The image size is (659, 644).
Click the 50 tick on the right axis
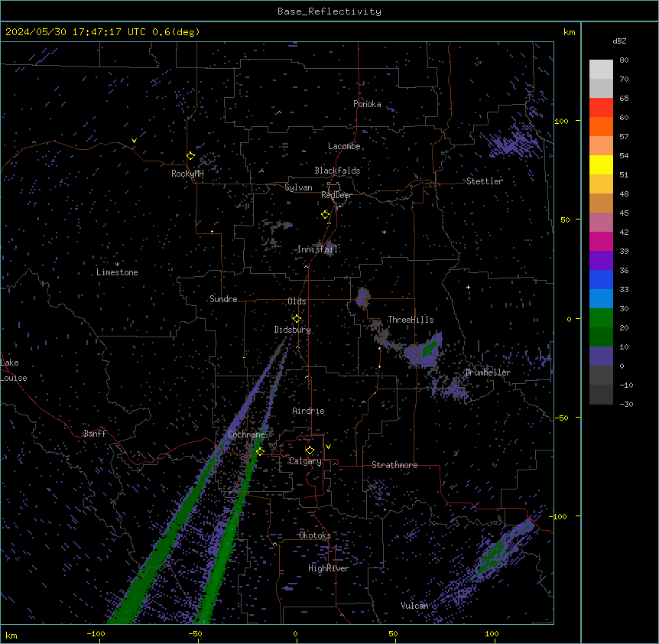pyautogui.click(x=565, y=220)
